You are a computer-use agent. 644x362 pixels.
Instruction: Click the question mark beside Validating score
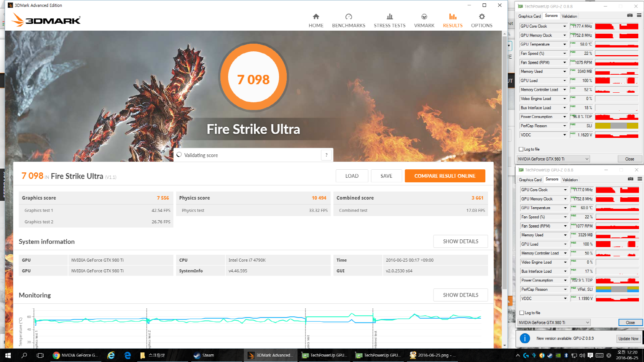326,155
